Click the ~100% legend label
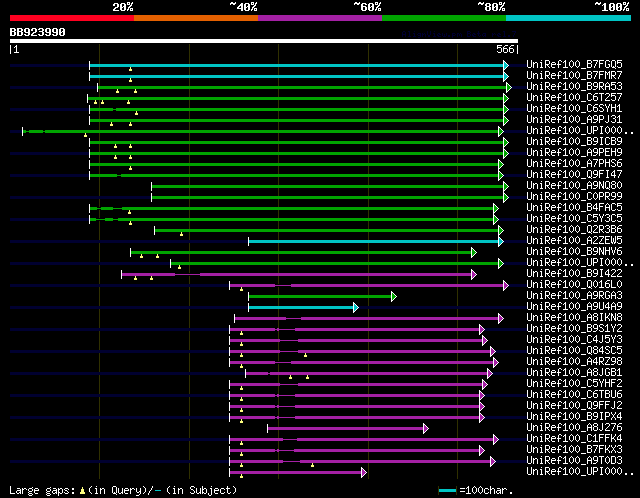The width and height of the screenshot is (640, 498). [612, 7]
